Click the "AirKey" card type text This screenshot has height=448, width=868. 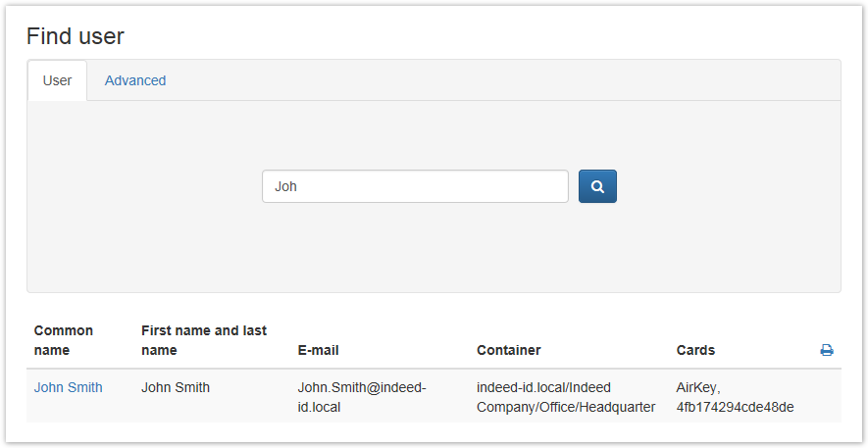697,387
